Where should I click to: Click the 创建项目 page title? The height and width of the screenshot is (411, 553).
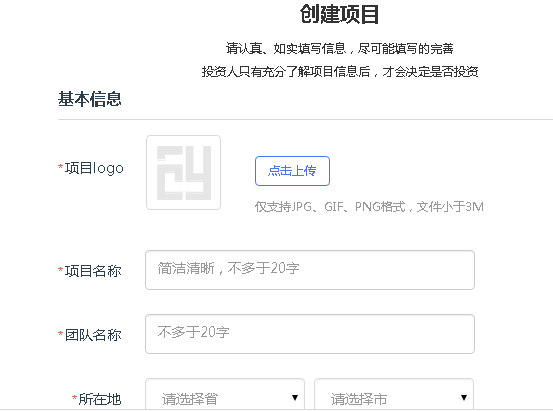tap(339, 14)
